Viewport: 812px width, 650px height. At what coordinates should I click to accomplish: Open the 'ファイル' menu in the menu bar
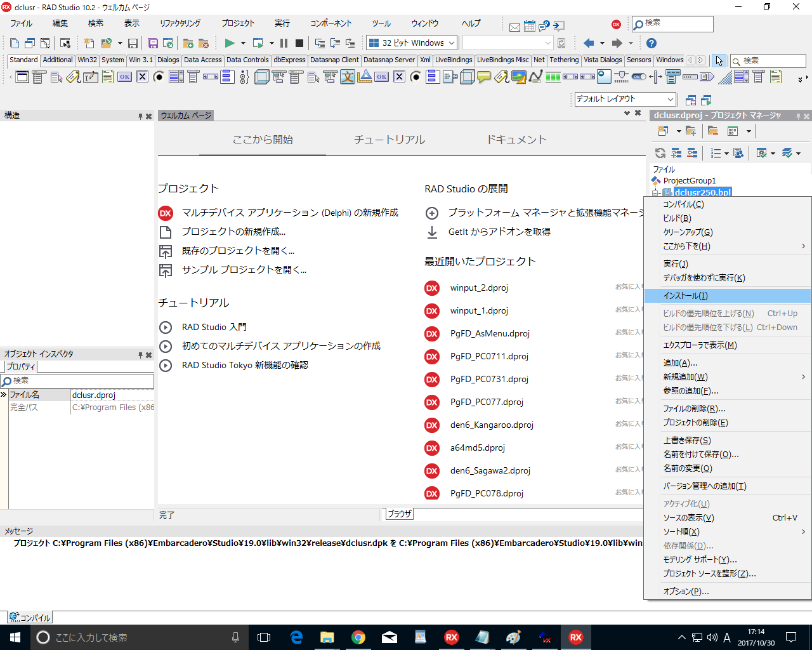point(22,23)
